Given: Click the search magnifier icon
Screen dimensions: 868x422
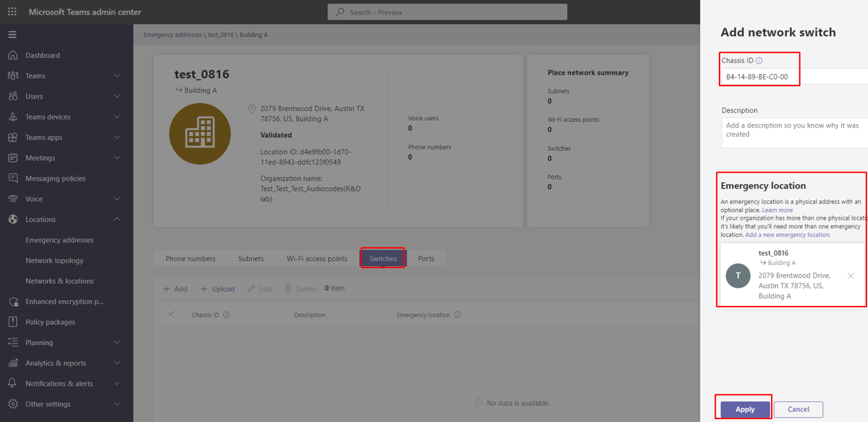Looking at the screenshot, I should click(x=340, y=12).
